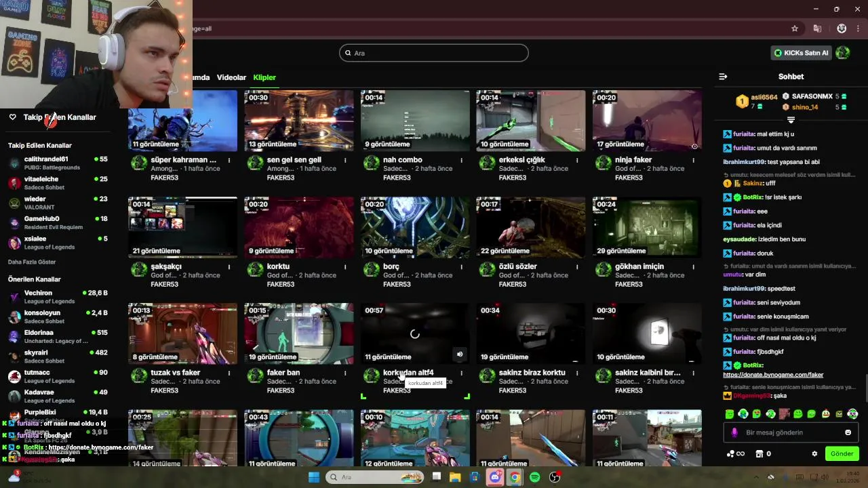Viewport: 868px width, 488px height.
Task: Open three-dot menu for ninja faker clip
Action: [x=693, y=161]
